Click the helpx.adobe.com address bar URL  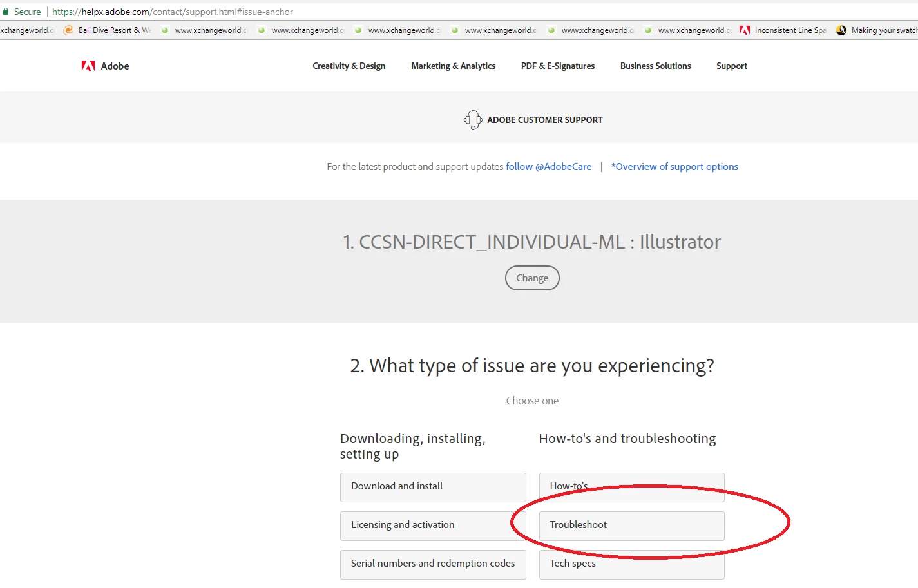click(173, 12)
